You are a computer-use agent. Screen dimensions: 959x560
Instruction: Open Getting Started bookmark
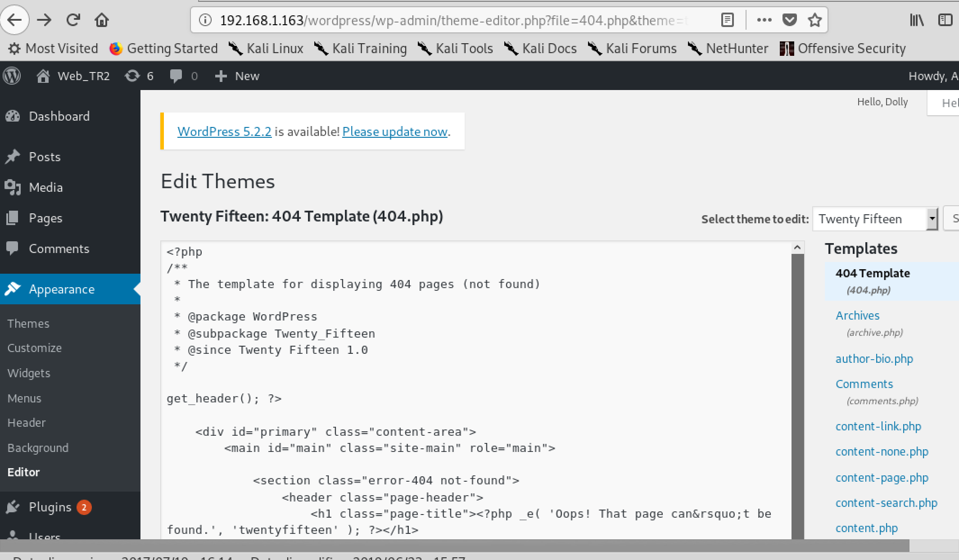(x=163, y=48)
